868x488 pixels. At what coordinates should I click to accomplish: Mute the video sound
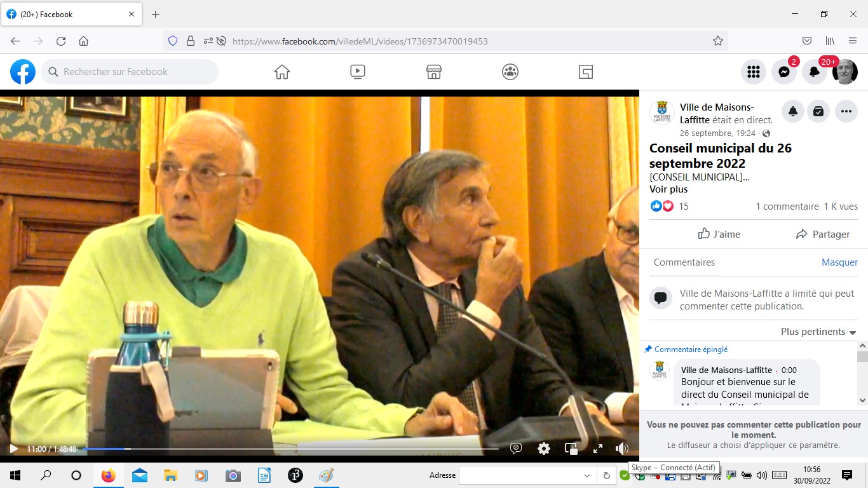pos(622,449)
